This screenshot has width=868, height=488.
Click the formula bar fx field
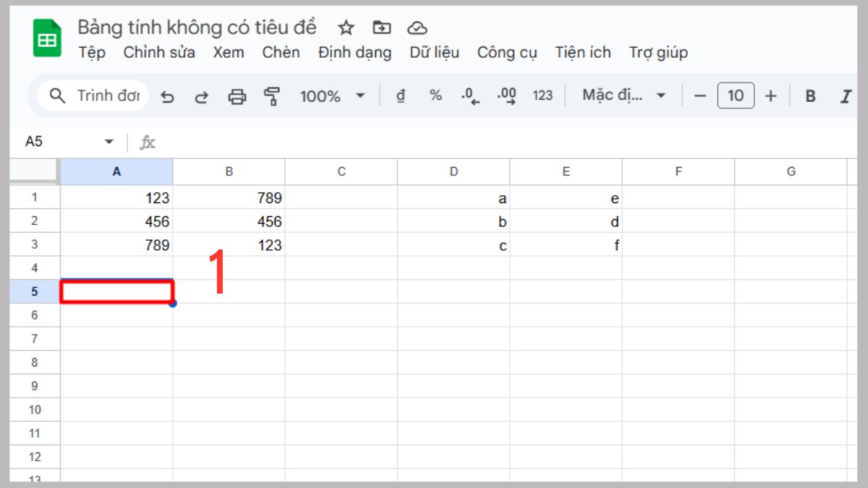pyautogui.click(x=147, y=142)
